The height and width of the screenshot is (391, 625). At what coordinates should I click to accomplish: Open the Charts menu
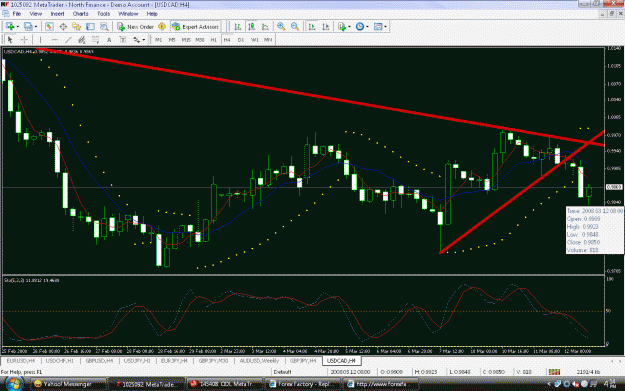(x=81, y=14)
